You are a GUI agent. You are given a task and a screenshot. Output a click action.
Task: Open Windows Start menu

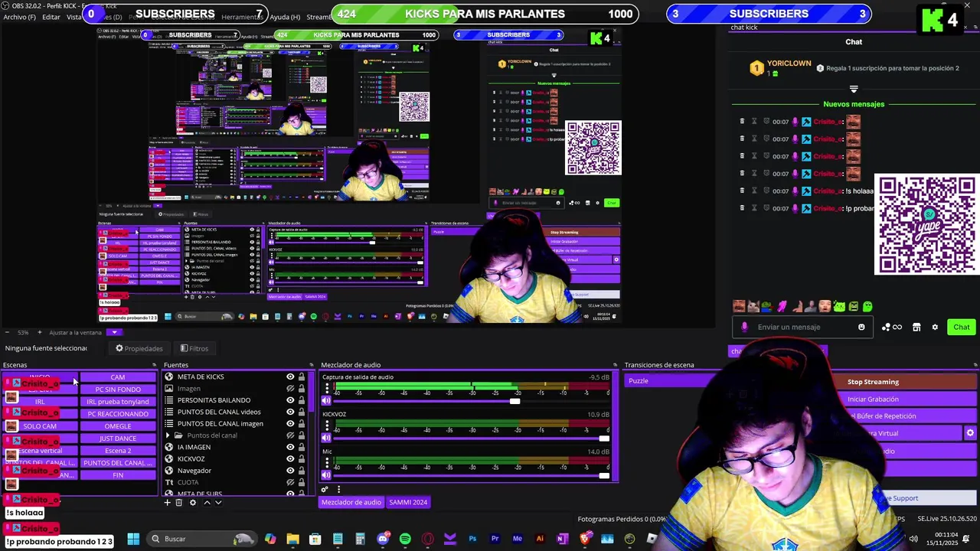[133, 539]
